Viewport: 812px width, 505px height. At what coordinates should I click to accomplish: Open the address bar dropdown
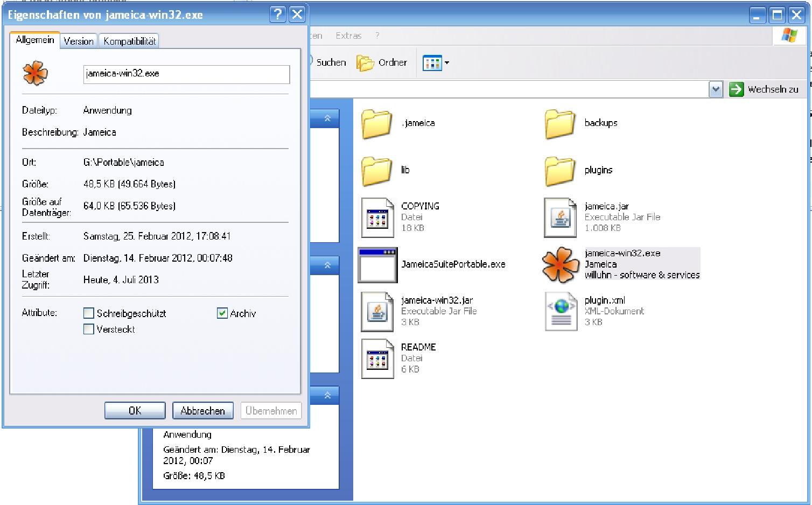click(x=715, y=90)
